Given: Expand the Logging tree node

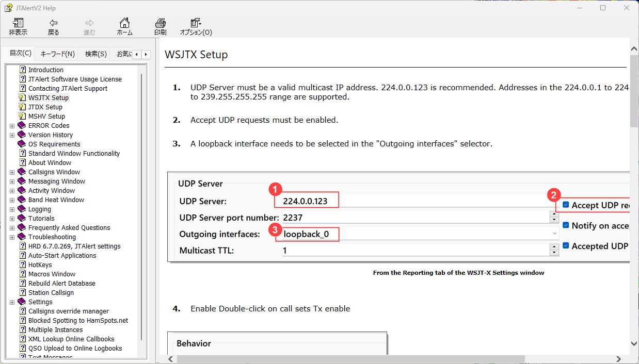Looking at the screenshot, I should (x=12, y=209).
